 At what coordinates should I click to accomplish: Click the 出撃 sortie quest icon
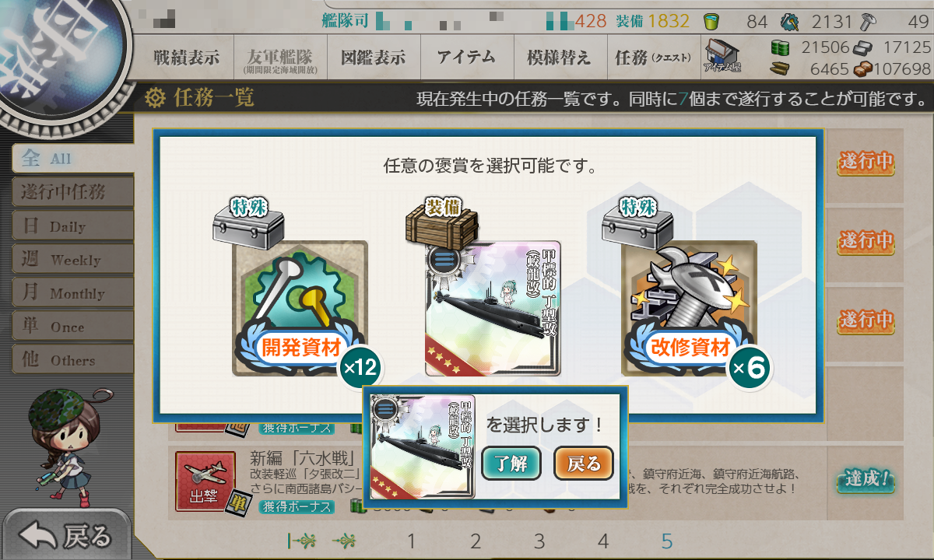205,482
